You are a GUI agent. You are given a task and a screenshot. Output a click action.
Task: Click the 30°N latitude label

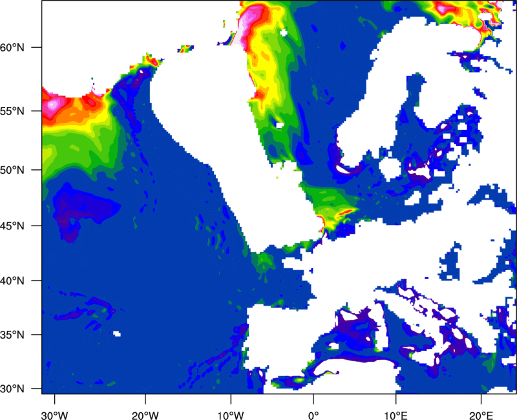[12, 389]
